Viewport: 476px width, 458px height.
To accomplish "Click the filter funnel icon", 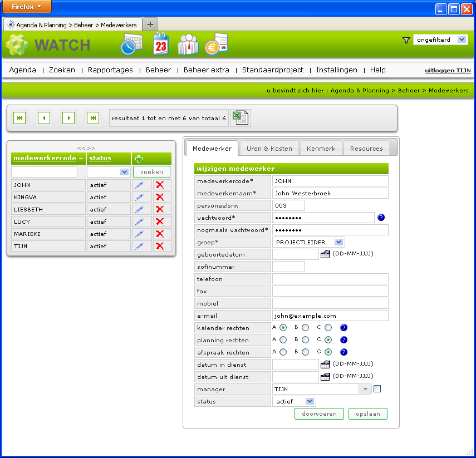I will pos(406,40).
